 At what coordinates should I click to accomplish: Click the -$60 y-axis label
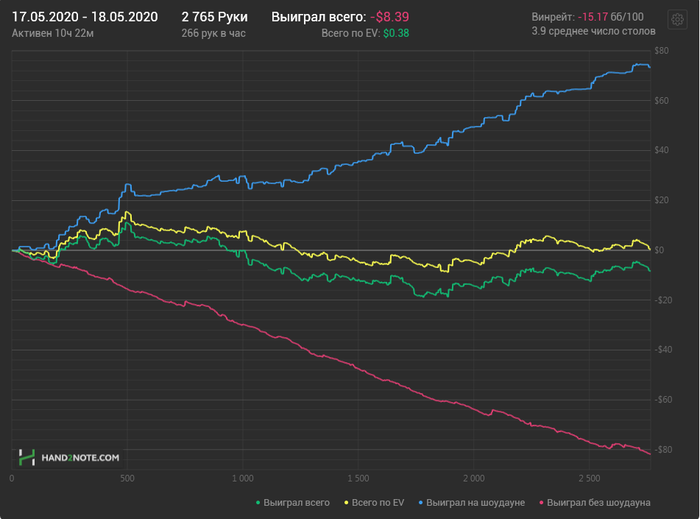coord(663,399)
